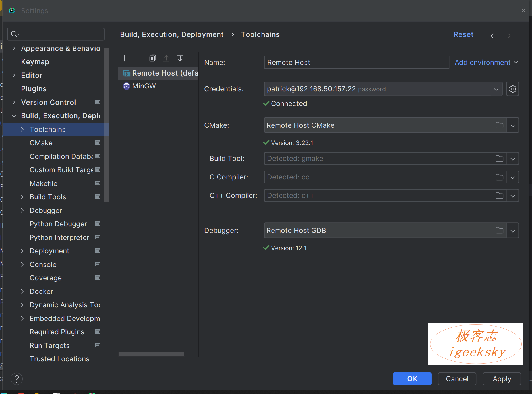Click the add toolchain plus icon

click(125, 58)
